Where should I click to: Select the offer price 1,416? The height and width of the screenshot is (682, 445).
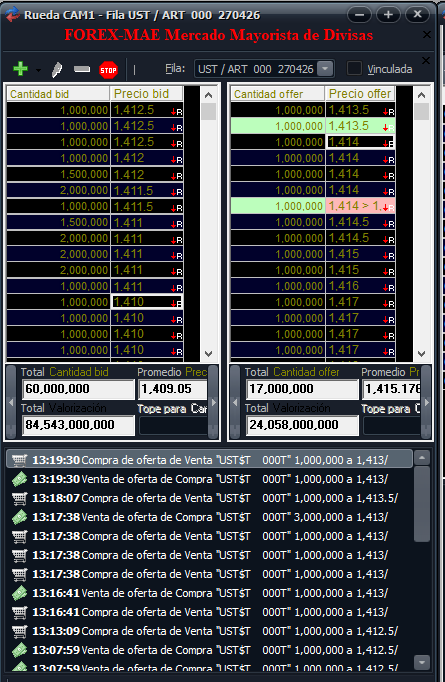[x=360, y=286]
